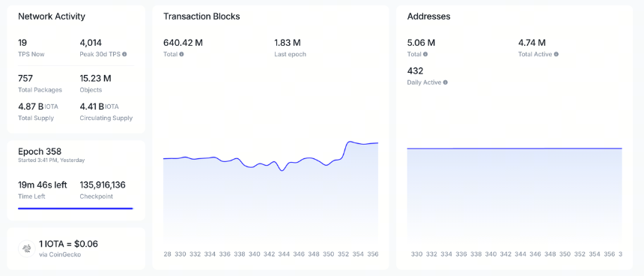Select the Epoch 358 heading
The width and height of the screenshot is (644, 276).
(40, 151)
